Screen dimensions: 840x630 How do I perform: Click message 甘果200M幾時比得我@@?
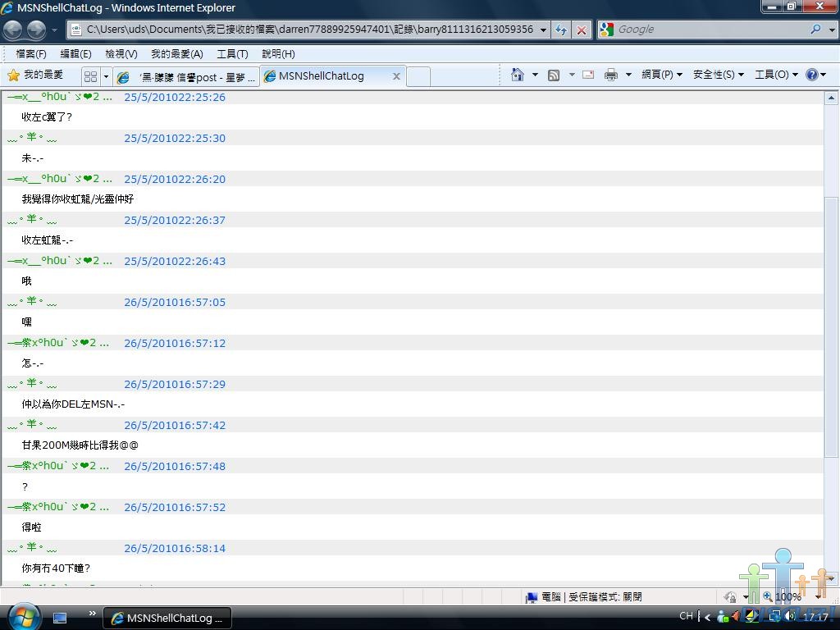point(80,445)
